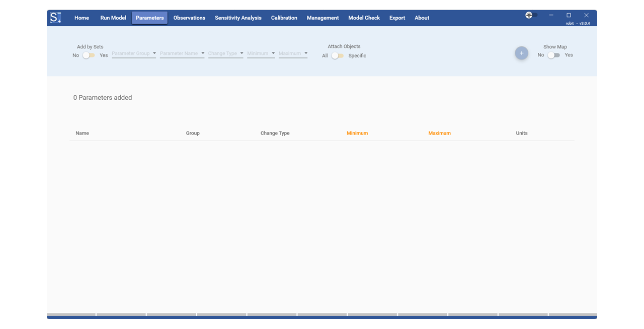
Task: Switch to the Run Model tab
Action: (113, 18)
